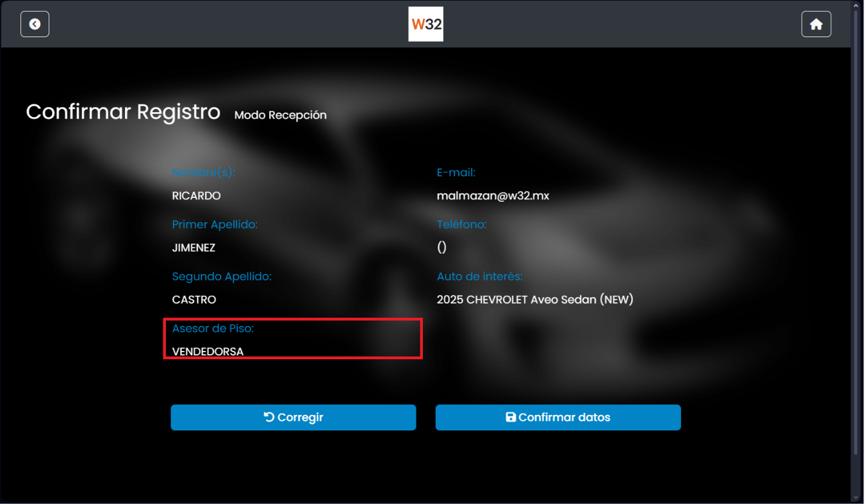Viewport: 865px width, 504px height.
Task: Select the name value RICARDO
Action: pyautogui.click(x=197, y=196)
